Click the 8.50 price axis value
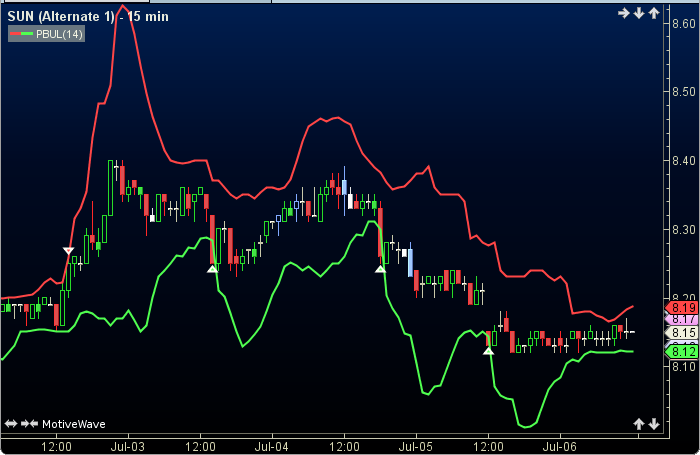The width and height of the screenshot is (700, 455). pos(684,92)
